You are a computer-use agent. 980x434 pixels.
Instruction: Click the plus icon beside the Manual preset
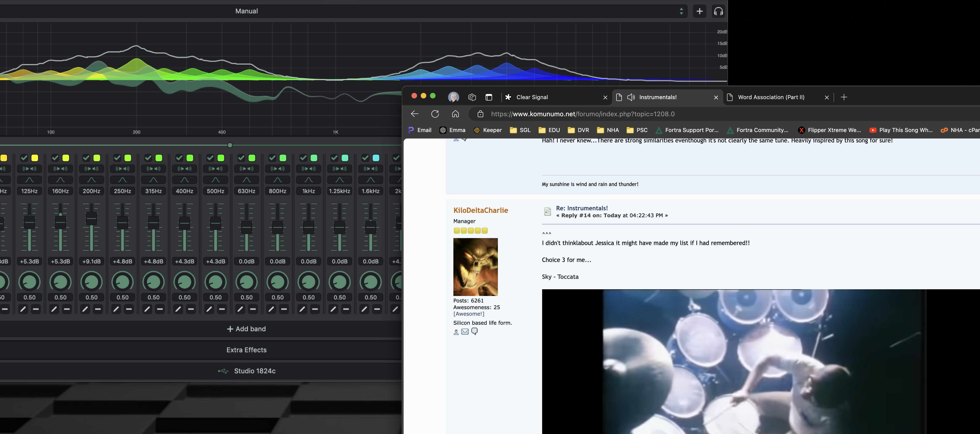[699, 11]
